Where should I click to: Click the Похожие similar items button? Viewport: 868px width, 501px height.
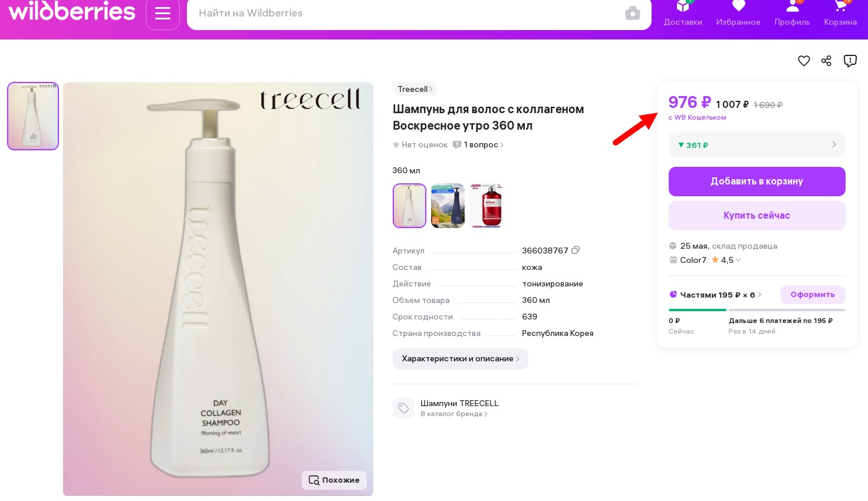tap(334, 480)
